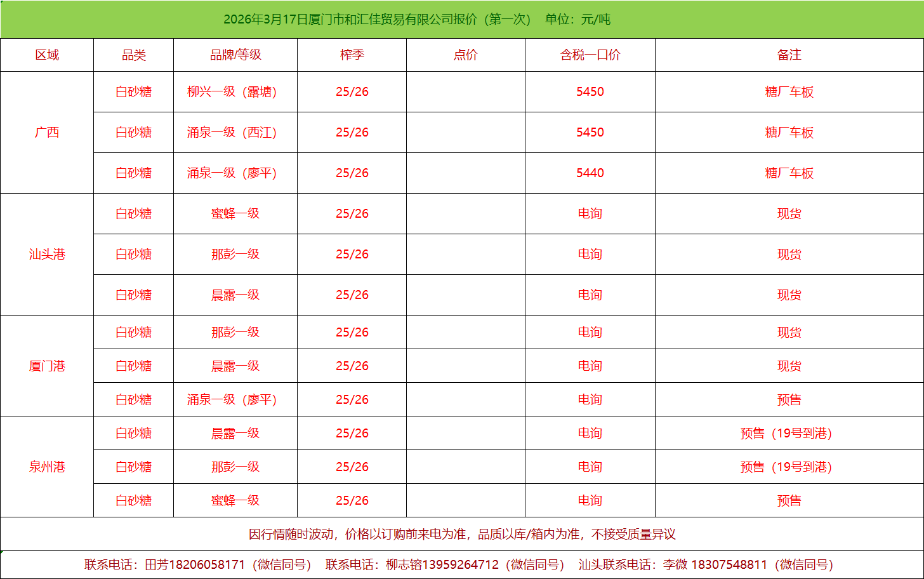Click the 5440 price cell
The width and height of the screenshot is (924, 579).
click(x=590, y=173)
